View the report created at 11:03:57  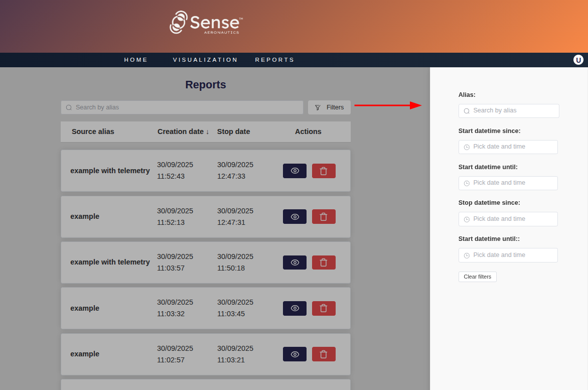pyautogui.click(x=295, y=263)
